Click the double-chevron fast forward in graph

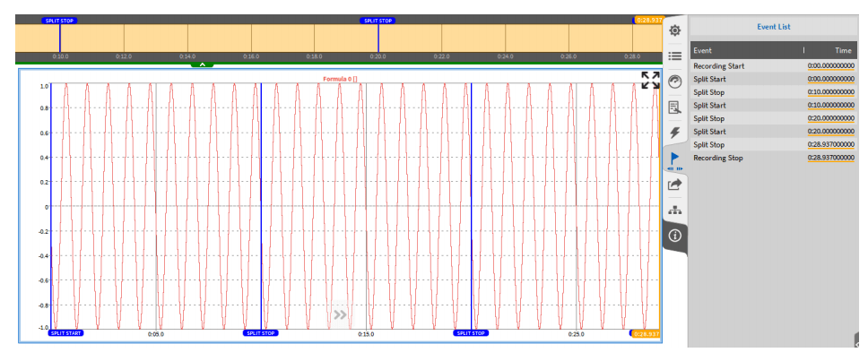click(340, 314)
